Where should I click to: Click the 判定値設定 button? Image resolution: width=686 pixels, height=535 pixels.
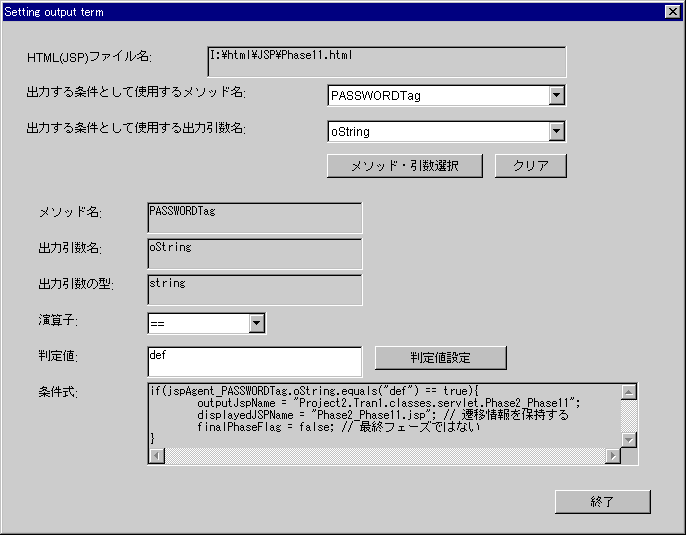[441, 358]
